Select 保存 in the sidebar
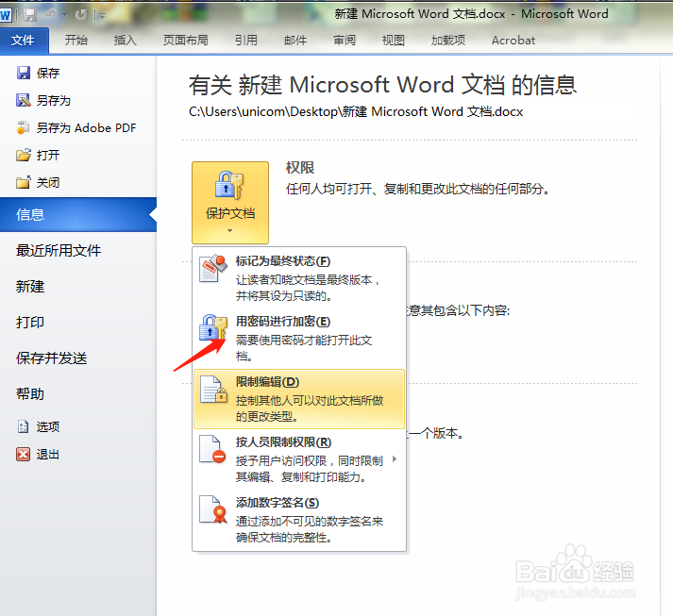Screen dimensions: 673x616 [48, 73]
